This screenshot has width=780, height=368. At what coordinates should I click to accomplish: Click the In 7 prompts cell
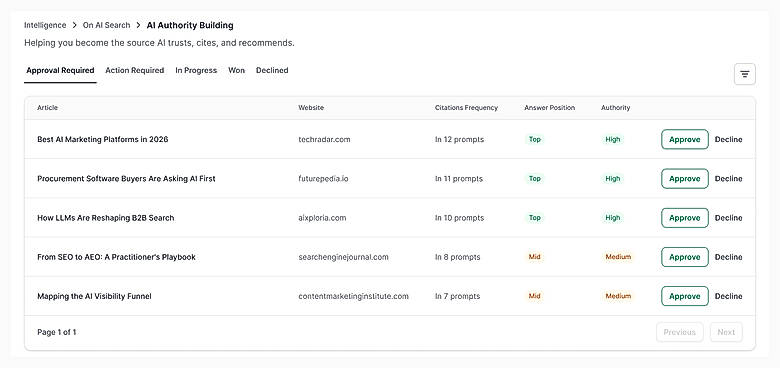pos(458,296)
